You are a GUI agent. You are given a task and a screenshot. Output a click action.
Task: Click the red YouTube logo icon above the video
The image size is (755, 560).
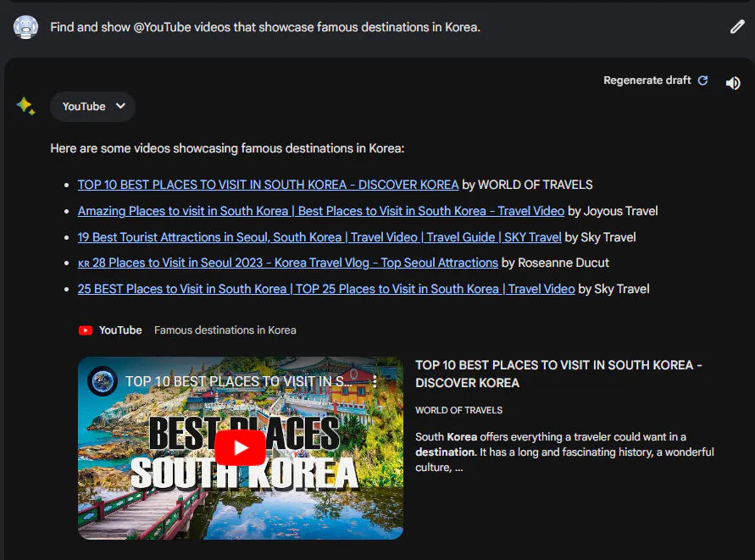pyautogui.click(x=86, y=330)
